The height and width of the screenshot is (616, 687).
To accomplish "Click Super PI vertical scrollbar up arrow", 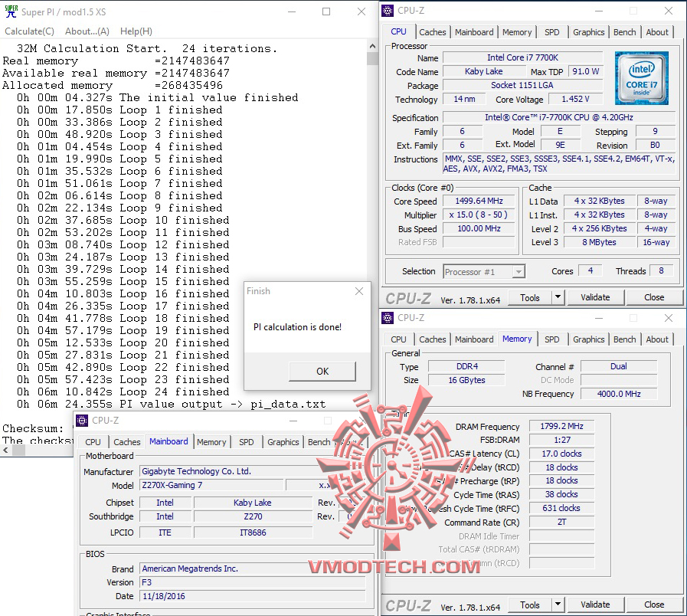I will coord(372,46).
